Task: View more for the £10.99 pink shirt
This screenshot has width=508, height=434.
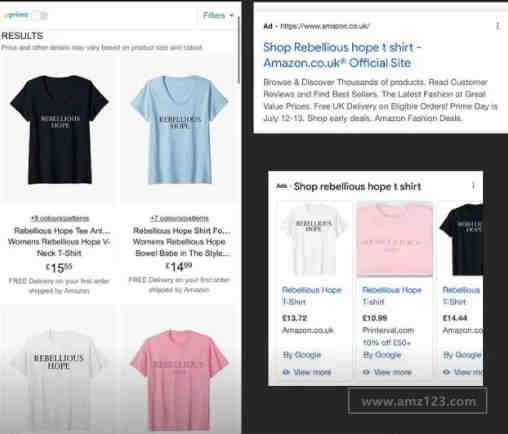Action: 387,372
